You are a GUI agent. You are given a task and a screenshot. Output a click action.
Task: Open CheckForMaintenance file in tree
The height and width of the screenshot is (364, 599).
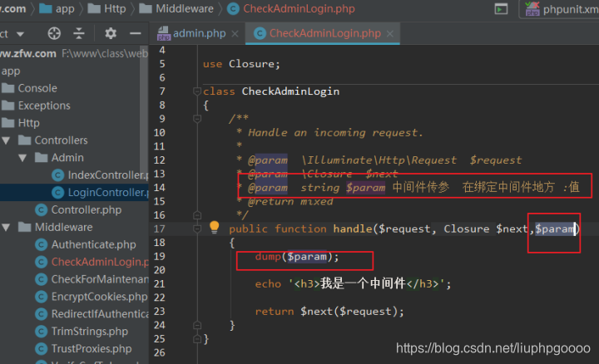[92, 279]
